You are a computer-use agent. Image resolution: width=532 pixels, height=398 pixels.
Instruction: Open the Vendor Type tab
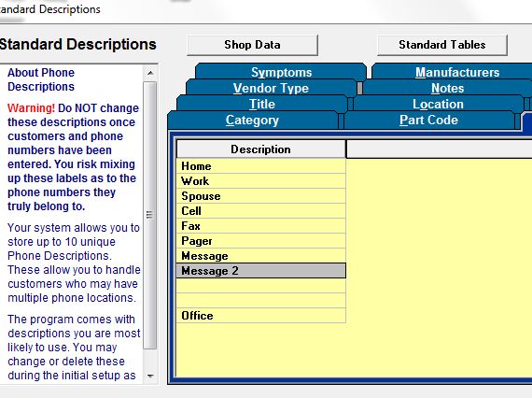click(x=271, y=88)
